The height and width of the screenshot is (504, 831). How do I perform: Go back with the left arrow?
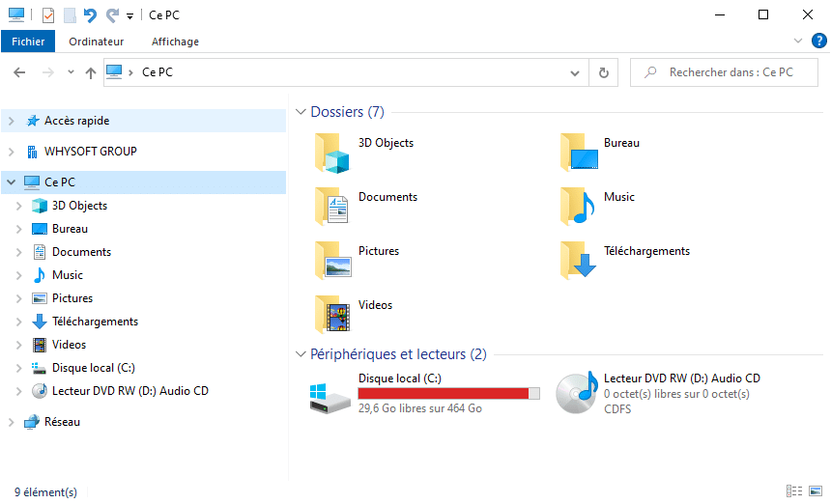[x=19, y=72]
